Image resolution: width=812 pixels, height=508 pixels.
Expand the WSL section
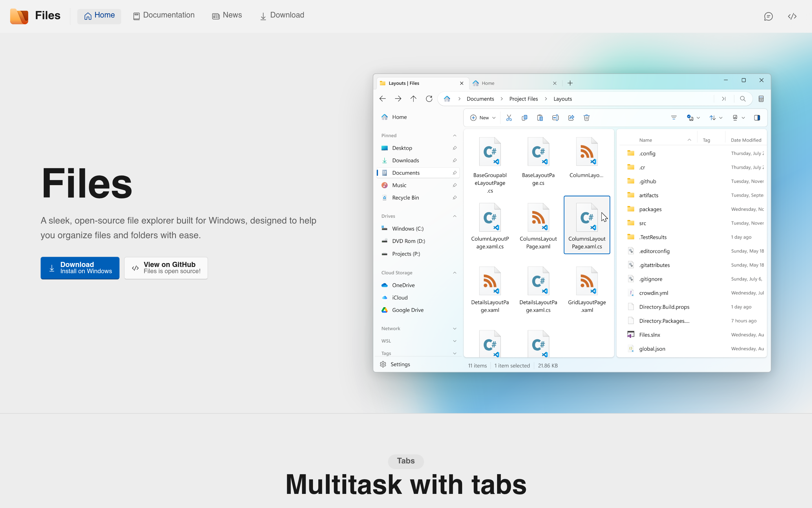tap(455, 341)
